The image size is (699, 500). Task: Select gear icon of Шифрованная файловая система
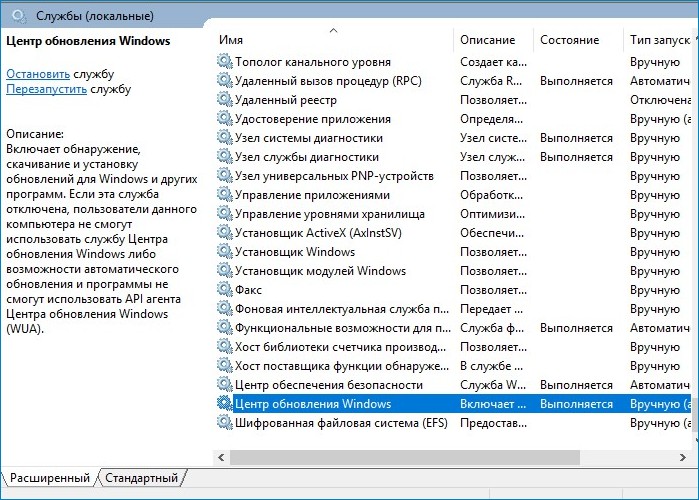click(224, 423)
